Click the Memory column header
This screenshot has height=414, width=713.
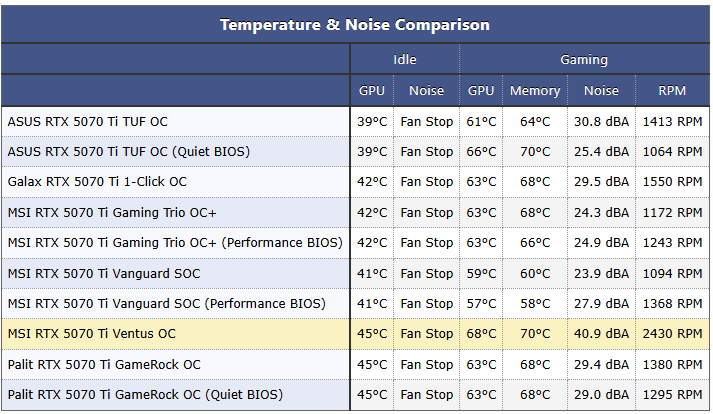click(x=535, y=91)
